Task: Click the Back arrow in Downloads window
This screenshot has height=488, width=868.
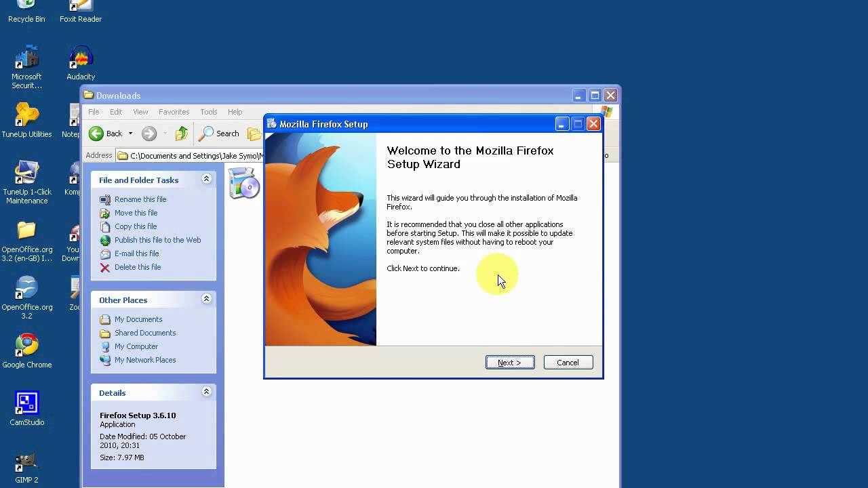Action: [97, 134]
